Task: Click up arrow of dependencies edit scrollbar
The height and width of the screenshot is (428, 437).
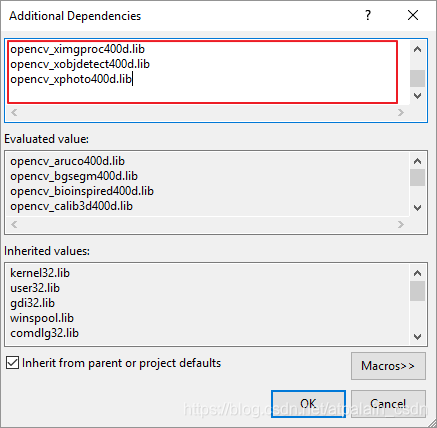Action: [x=417, y=50]
